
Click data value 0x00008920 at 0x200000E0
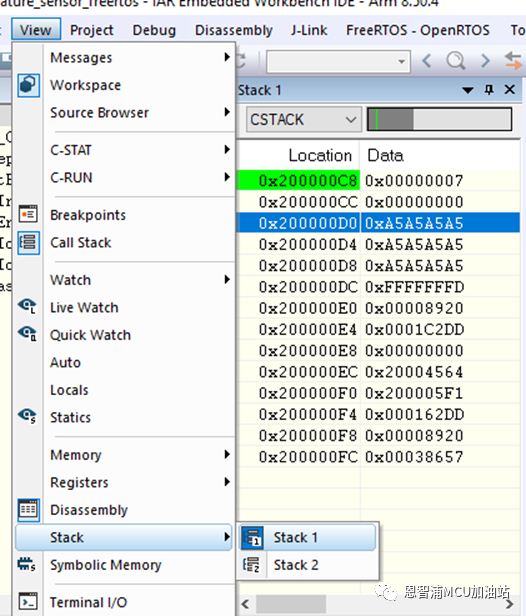[x=414, y=308]
